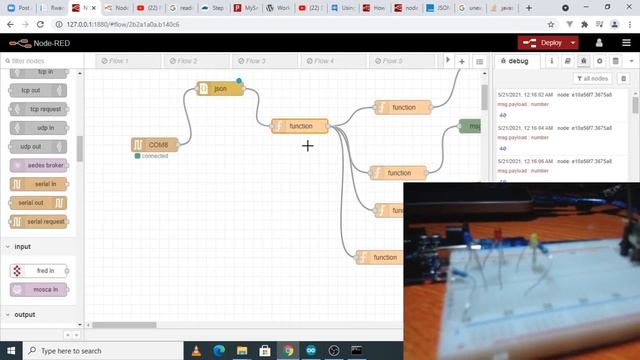Open the info sidebar tab icon
The width and height of the screenshot is (640, 360).
pyautogui.click(x=551, y=61)
